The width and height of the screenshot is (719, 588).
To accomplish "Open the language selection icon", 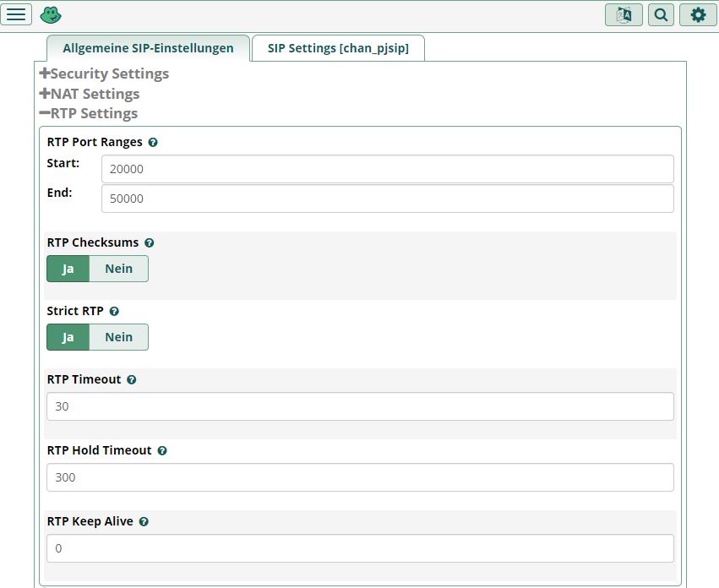I will pos(624,14).
